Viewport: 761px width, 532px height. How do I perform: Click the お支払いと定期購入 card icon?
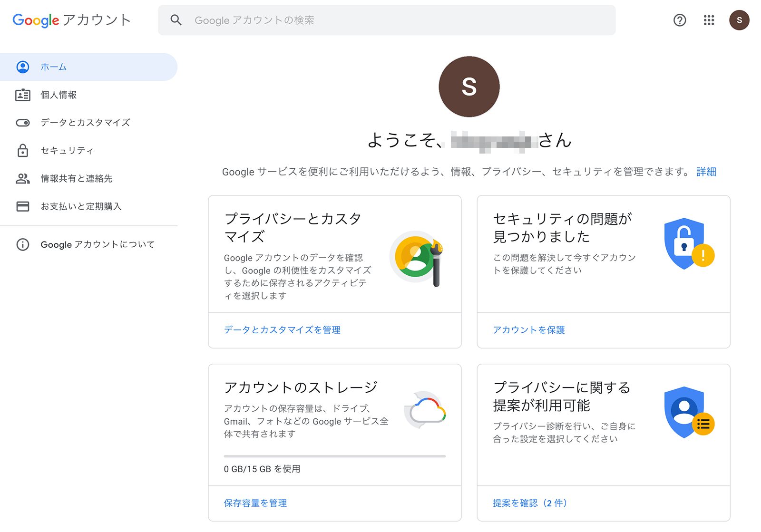tap(23, 206)
